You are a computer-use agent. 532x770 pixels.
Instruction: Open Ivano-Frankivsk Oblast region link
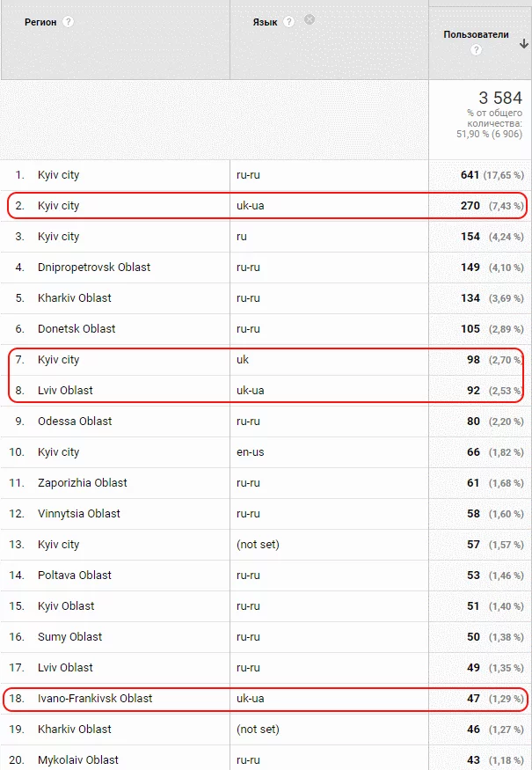pyautogui.click(x=94, y=699)
